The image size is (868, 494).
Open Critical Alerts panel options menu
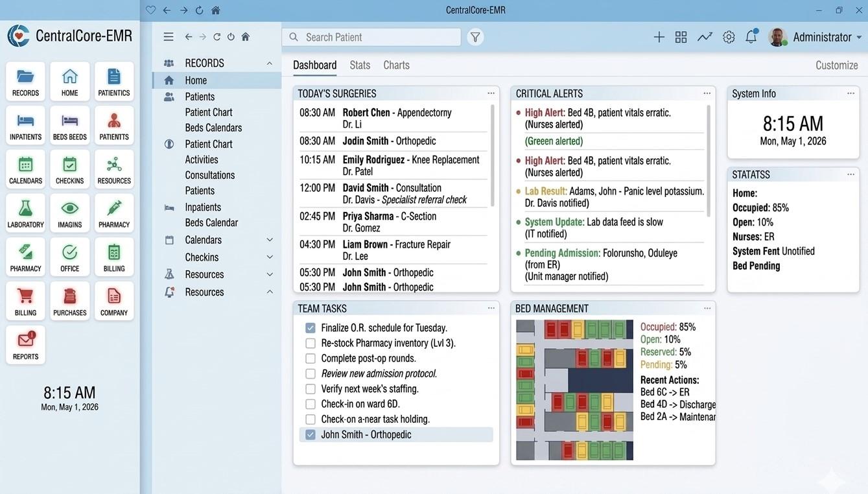tap(707, 93)
